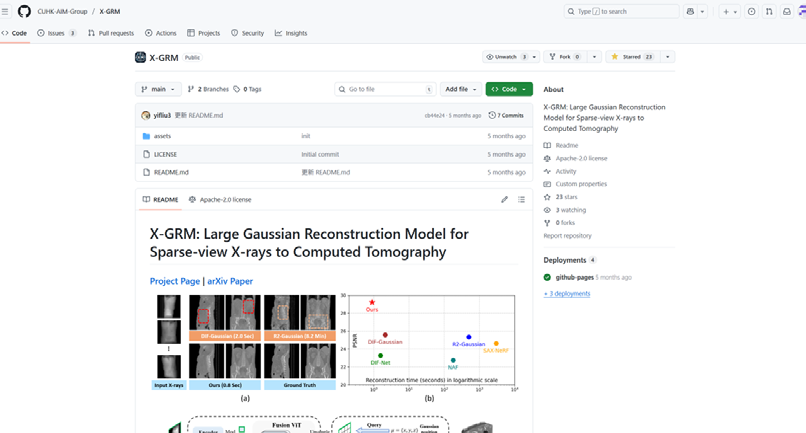The image size is (806, 433).
Task: Open the notifications inbox icon
Action: click(786, 11)
